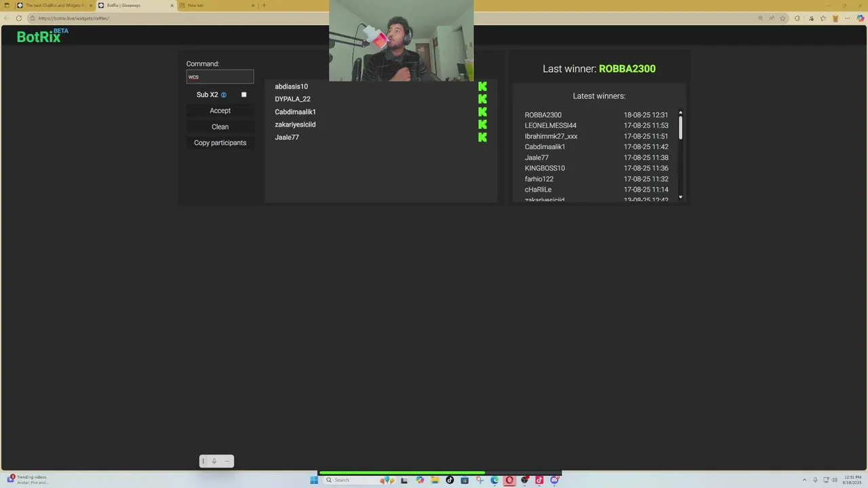Close the BotRix | Giveaways tab

(x=172, y=5)
